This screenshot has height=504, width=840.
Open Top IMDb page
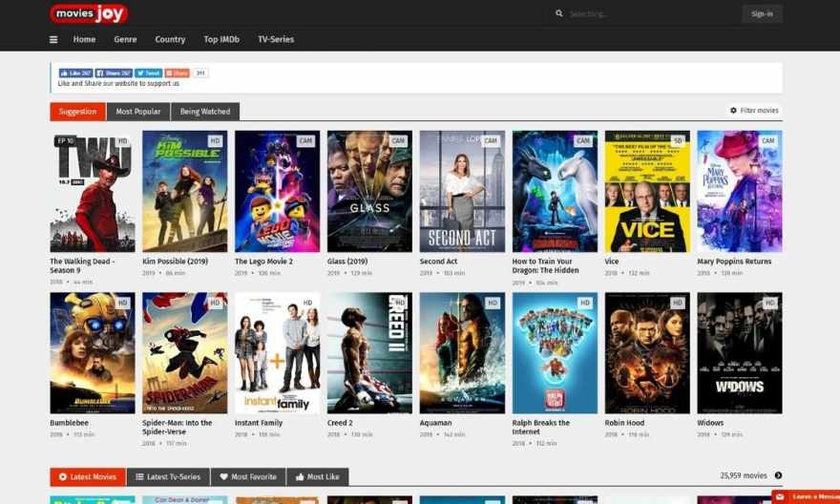pos(221,40)
